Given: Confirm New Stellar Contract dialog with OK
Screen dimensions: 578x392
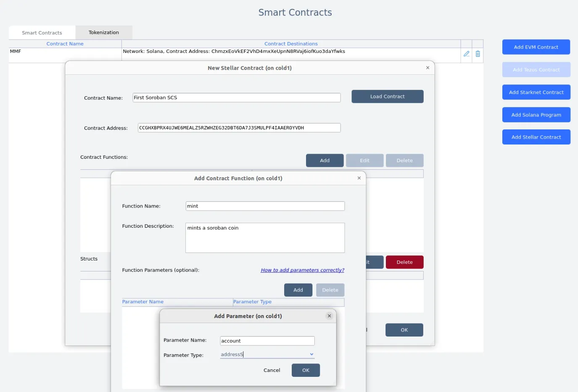Looking at the screenshot, I should [x=404, y=330].
